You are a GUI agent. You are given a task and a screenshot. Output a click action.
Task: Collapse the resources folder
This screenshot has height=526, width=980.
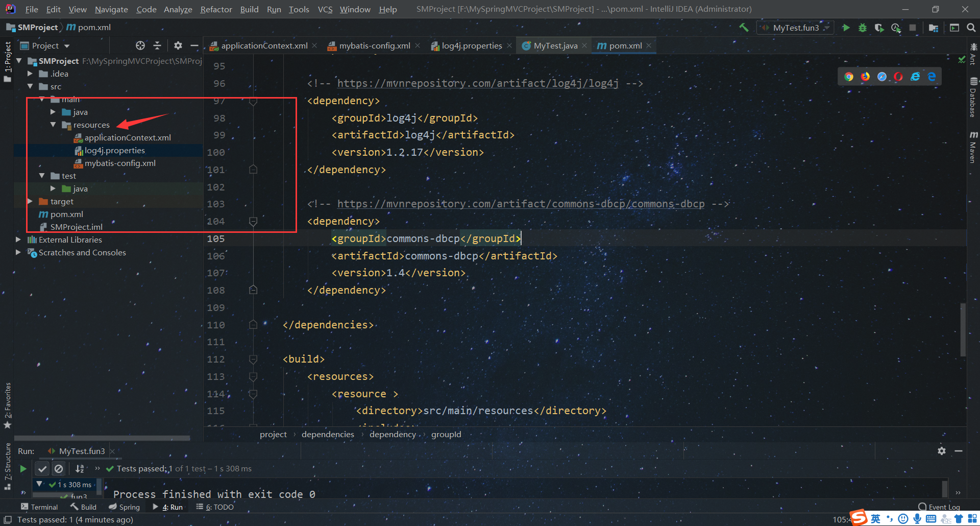[53, 125]
